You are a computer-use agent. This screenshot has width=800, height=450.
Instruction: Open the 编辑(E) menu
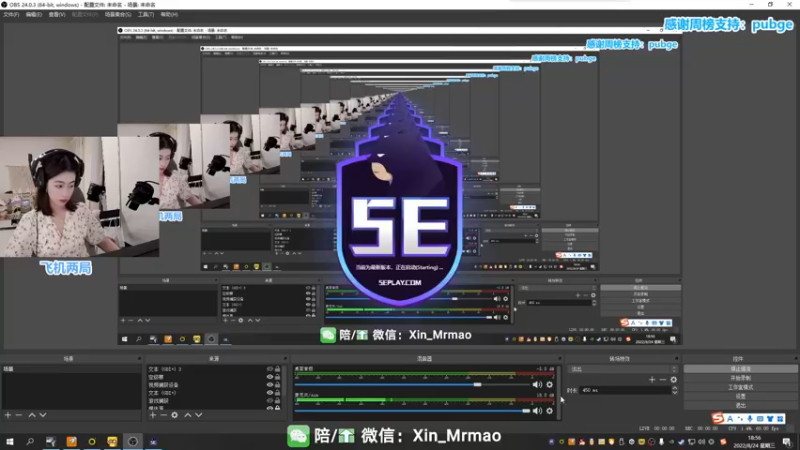pos(34,15)
